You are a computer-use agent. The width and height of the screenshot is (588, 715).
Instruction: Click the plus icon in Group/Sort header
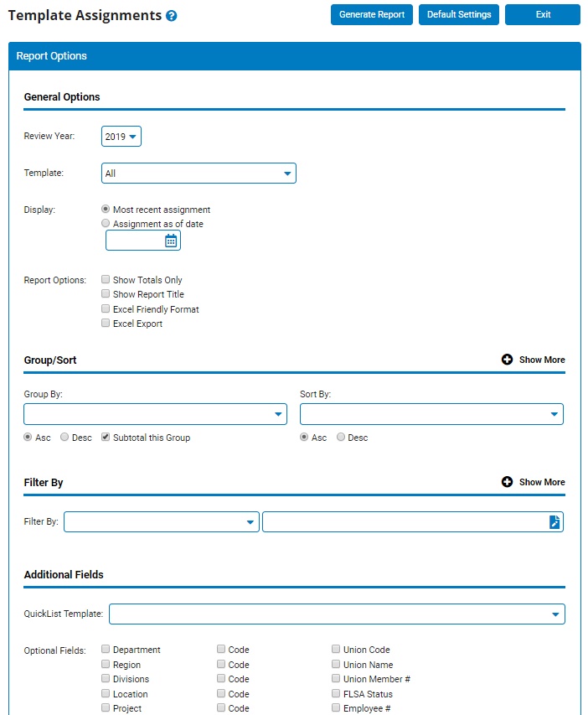coord(507,360)
